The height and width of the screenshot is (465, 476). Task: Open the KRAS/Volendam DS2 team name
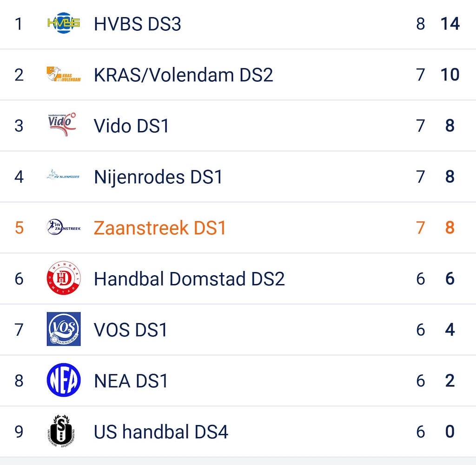183,75
